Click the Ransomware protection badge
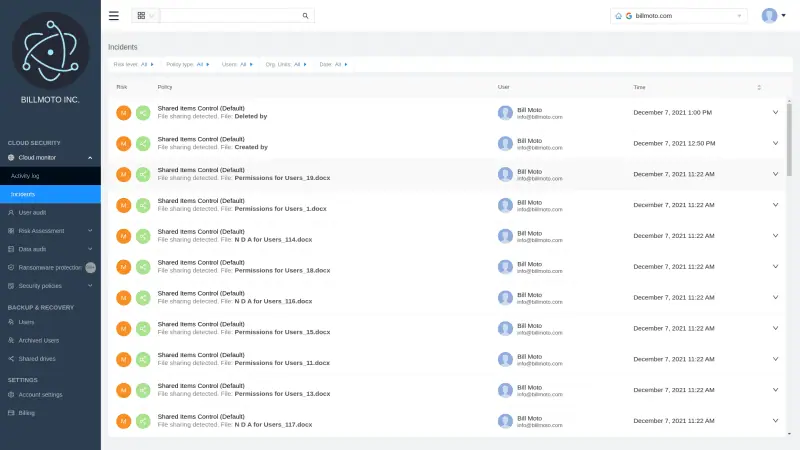800x450 pixels. click(x=90, y=267)
